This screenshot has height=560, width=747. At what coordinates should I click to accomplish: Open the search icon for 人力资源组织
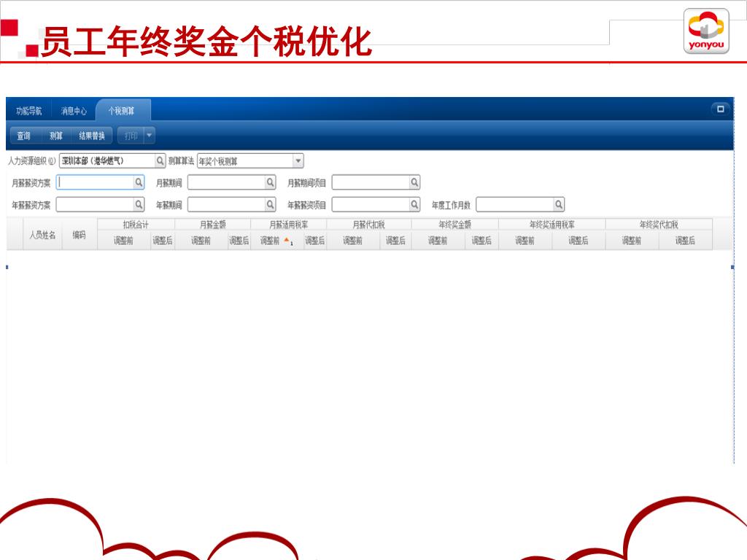click(160, 161)
